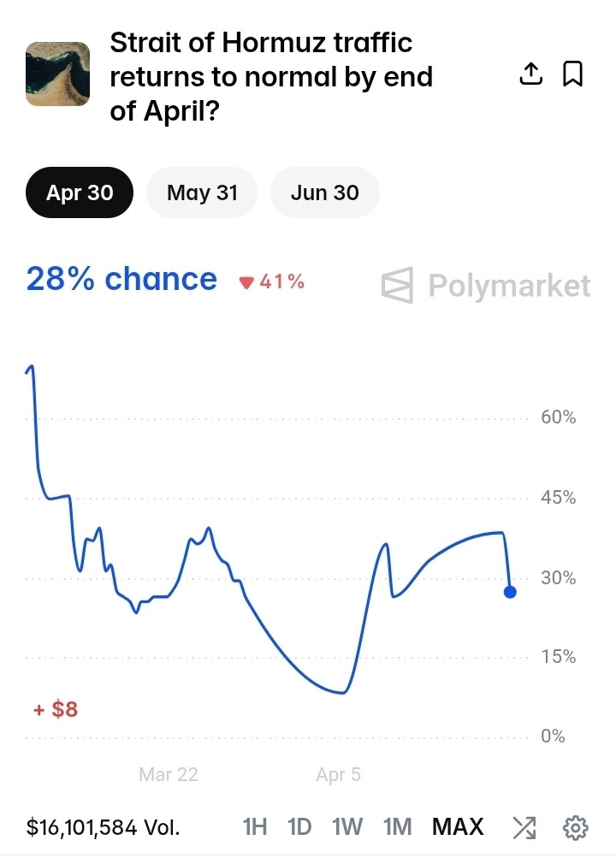
Task: Set chart range to 1W
Action: (347, 827)
